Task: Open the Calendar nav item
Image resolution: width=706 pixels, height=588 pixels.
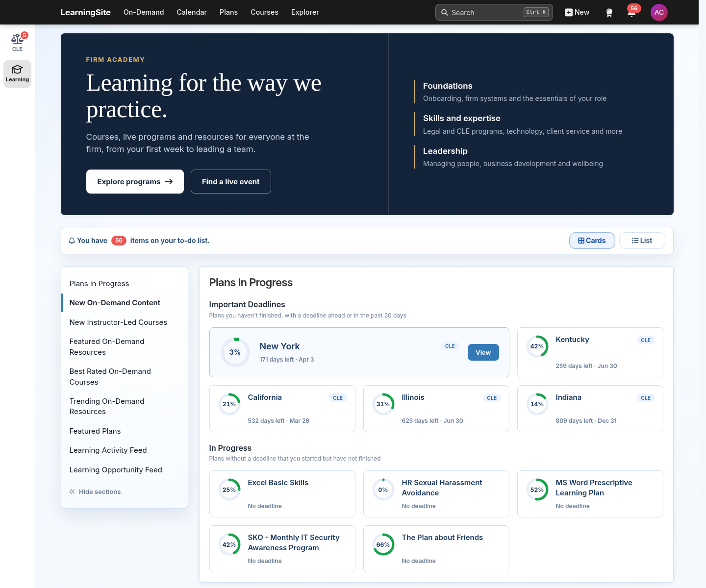Action: click(x=192, y=12)
